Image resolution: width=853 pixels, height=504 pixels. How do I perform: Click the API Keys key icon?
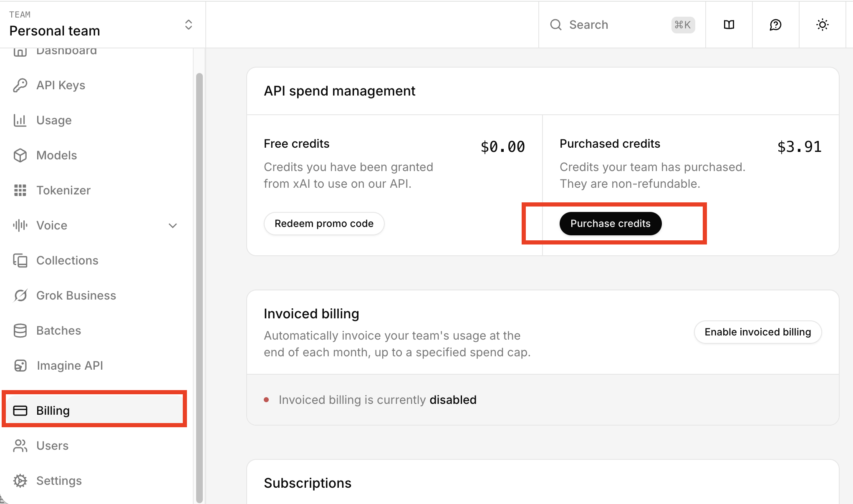[x=20, y=85]
